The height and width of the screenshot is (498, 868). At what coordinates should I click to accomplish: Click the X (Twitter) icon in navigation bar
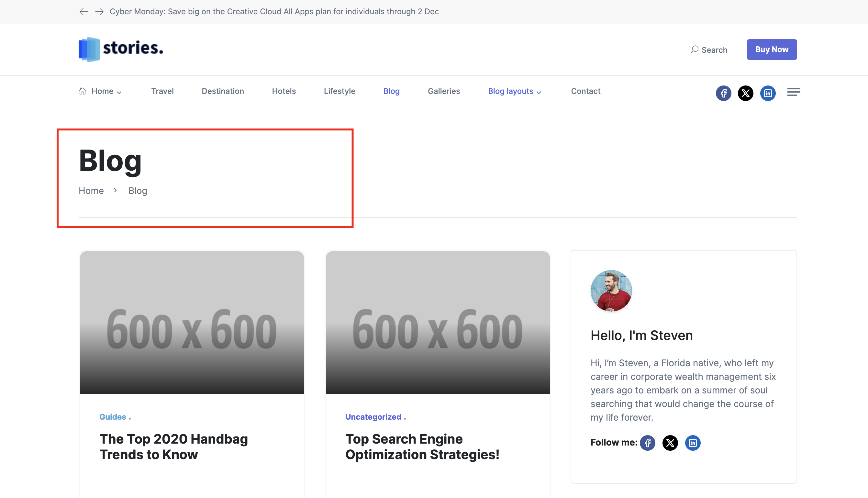click(x=746, y=93)
